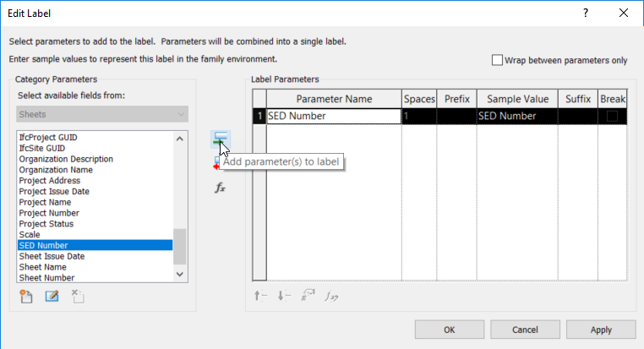The image size is (644, 349).
Task: Click the move parameter down icon
Action: tap(284, 296)
